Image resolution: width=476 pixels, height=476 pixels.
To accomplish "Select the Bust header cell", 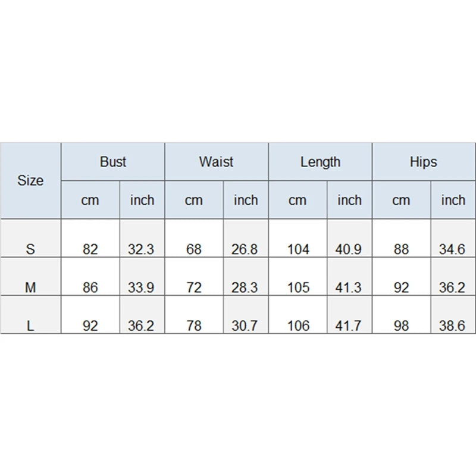I will [x=112, y=161].
